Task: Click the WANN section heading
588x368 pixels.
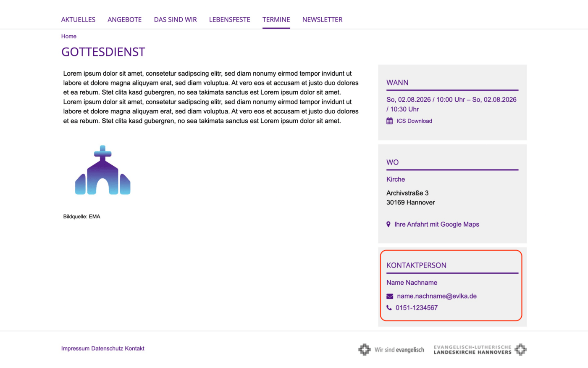Action: coord(397,82)
